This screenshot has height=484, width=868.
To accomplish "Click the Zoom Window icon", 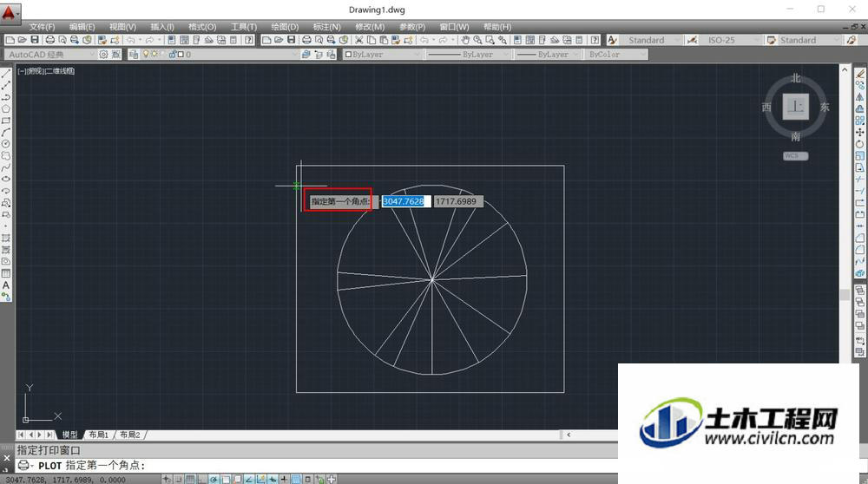I will point(490,40).
